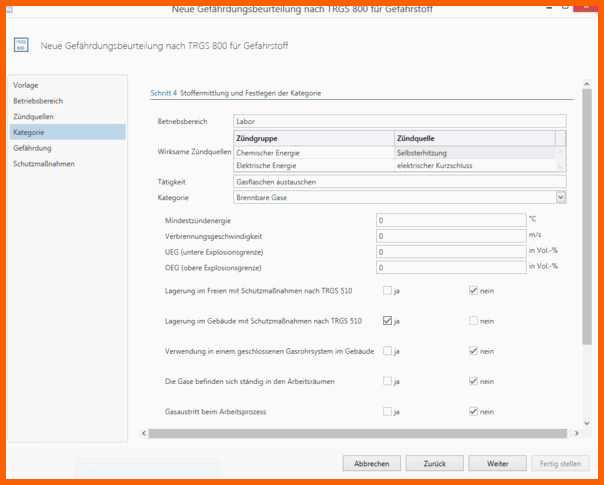Screen dimensions: 604x485
Task: Uncheck 'nein' for Gasaustritt beim Arbeitsprozess
Action: [x=473, y=411]
